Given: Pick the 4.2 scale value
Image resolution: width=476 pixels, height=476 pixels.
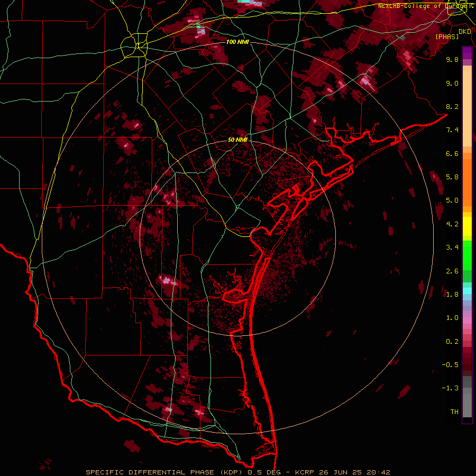Looking at the screenshot, I should tap(452, 224).
